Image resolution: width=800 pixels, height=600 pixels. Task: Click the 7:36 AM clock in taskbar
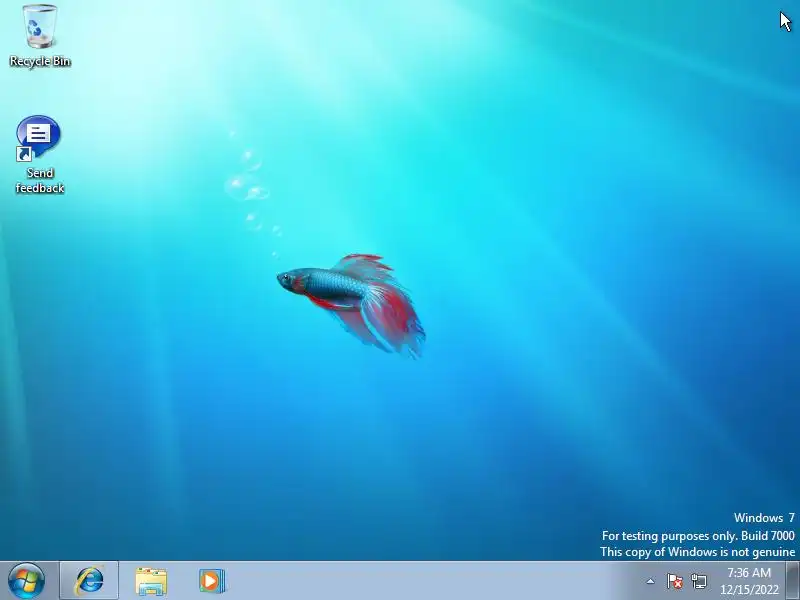click(x=749, y=572)
